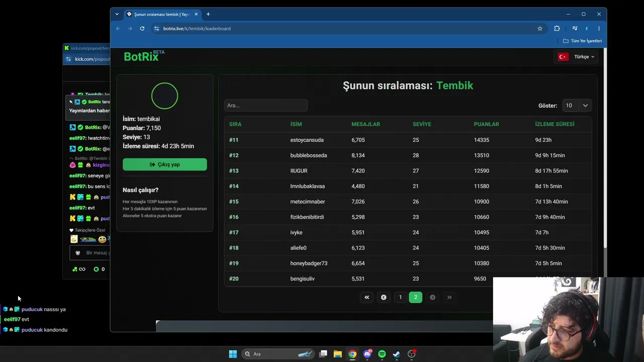
Task: Open Task View from taskbar
Action: coord(323,354)
